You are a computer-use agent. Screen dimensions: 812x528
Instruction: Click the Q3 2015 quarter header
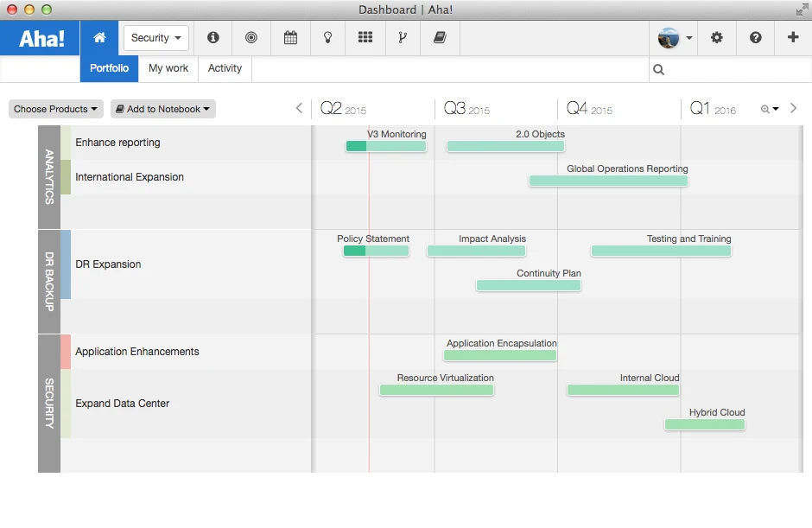466,109
